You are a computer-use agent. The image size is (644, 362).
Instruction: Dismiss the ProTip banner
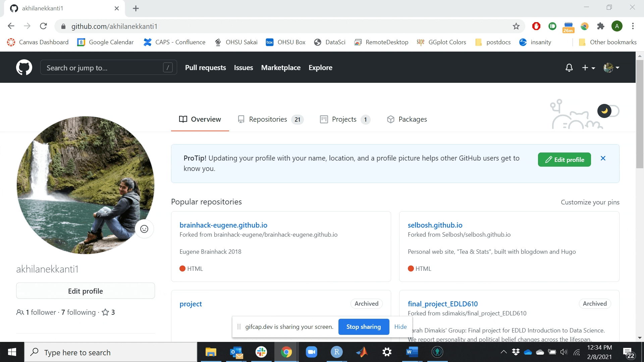pos(603,159)
